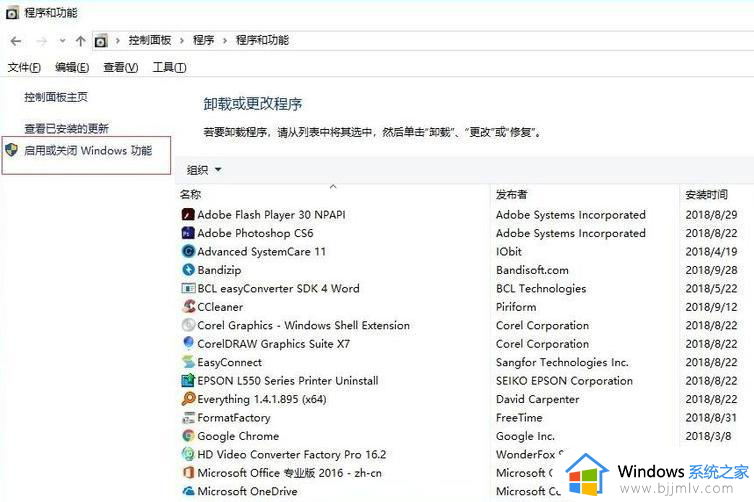
Task: Click publisher IObit cell
Action: [509, 251]
